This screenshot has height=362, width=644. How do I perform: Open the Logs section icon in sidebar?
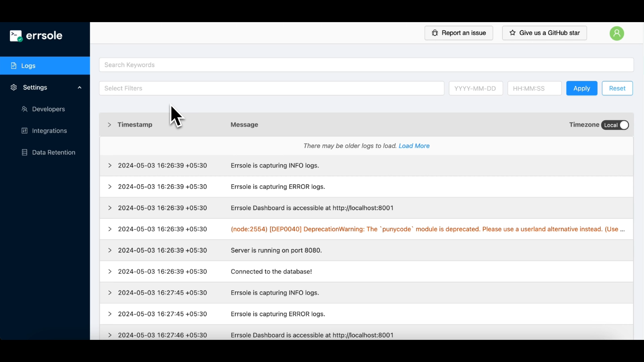[x=14, y=66]
